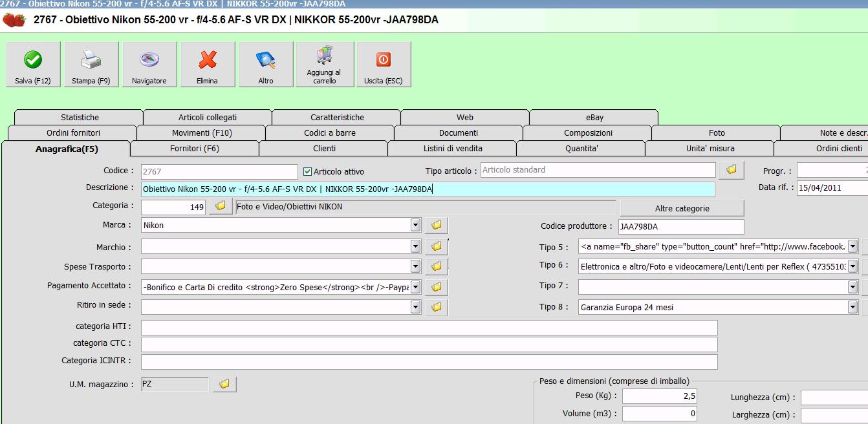Click the strawberry app icon in title
The image size is (868, 424).
(x=14, y=20)
